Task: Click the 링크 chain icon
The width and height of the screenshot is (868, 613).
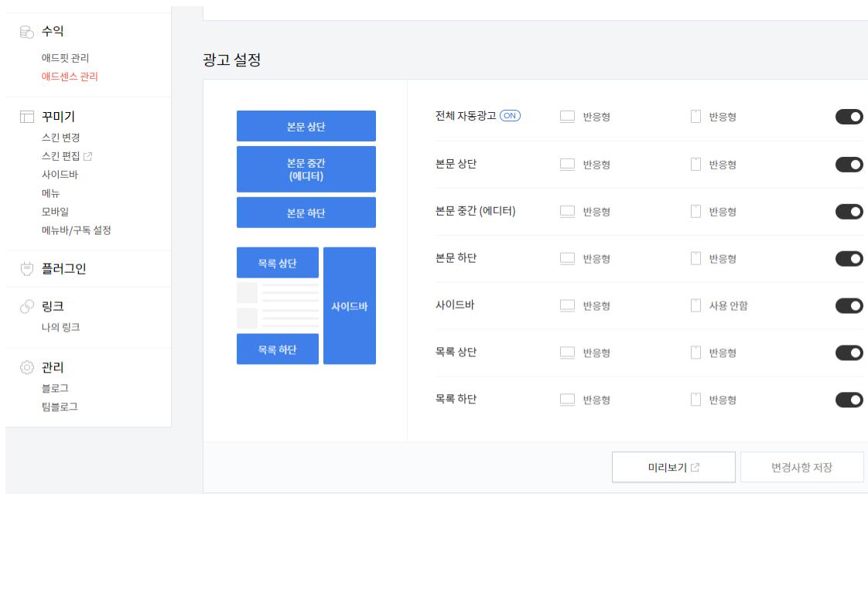Action: pos(26,306)
